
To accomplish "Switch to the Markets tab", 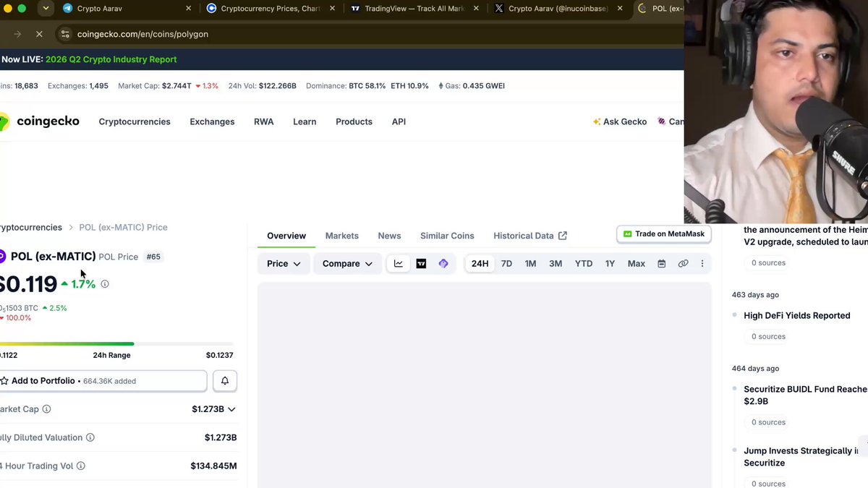I will pyautogui.click(x=342, y=236).
